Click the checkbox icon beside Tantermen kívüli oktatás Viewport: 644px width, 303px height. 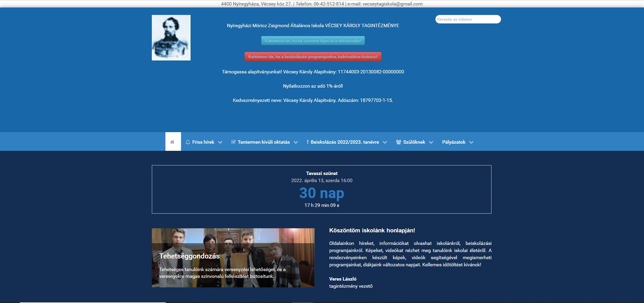(x=233, y=142)
